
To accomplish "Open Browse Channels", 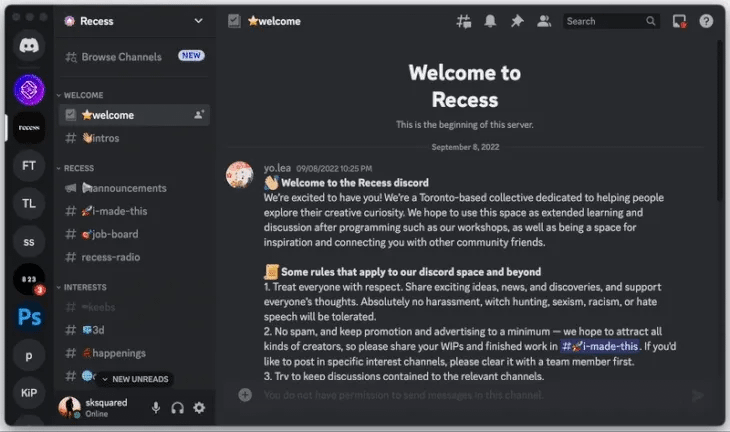I will [134, 57].
